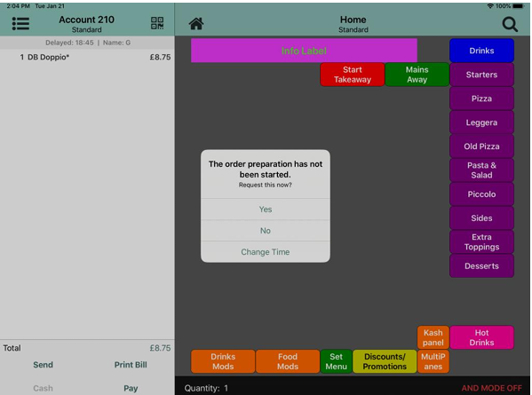Go to Home via house icon

click(x=196, y=24)
